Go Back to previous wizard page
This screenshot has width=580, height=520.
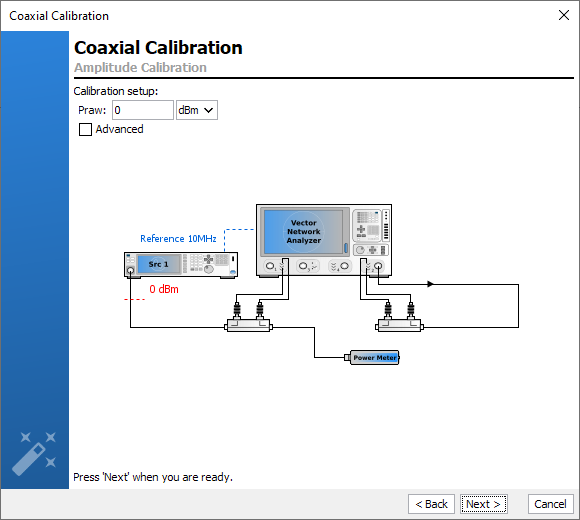pos(431,504)
